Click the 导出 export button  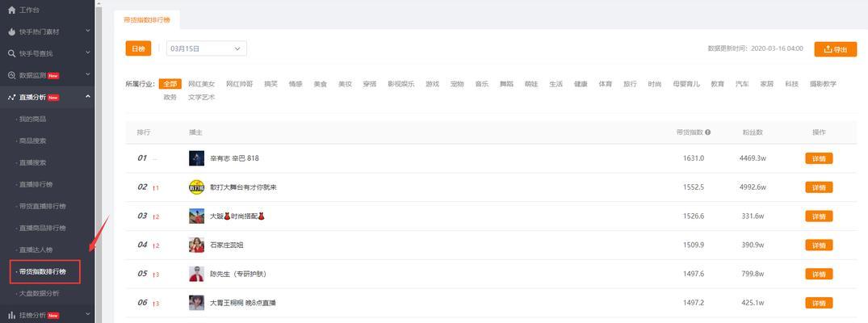pyautogui.click(x=836, y=49)
